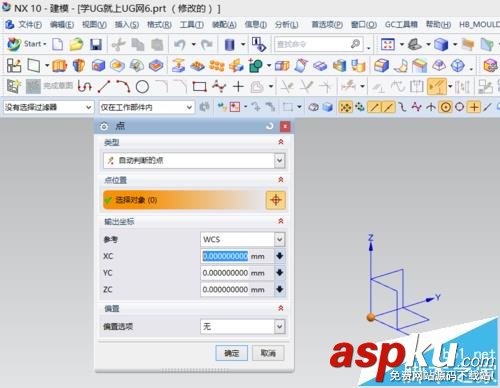Select the Rectangle sketch tool
Screen dimensions: 500x388
click(199, 87)
